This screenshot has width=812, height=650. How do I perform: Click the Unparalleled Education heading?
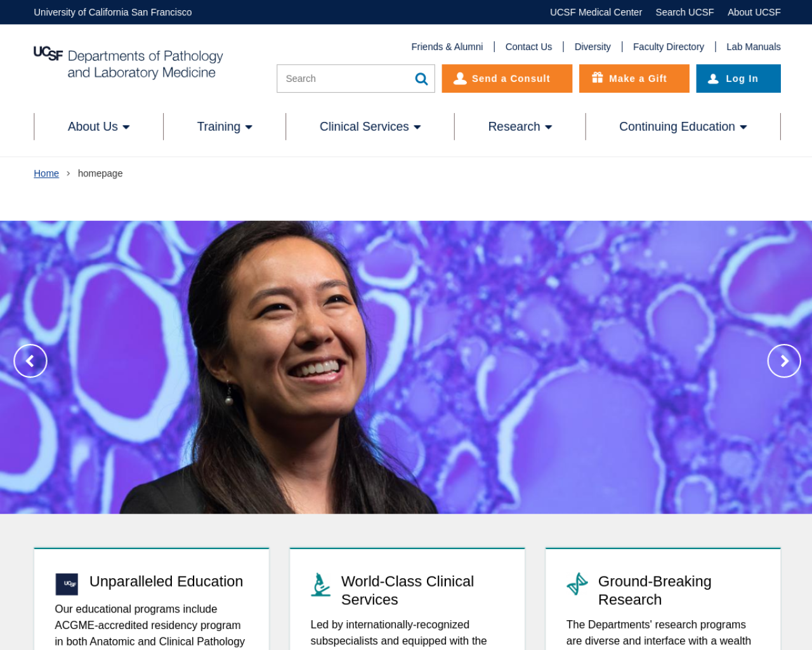coord(166,581)
